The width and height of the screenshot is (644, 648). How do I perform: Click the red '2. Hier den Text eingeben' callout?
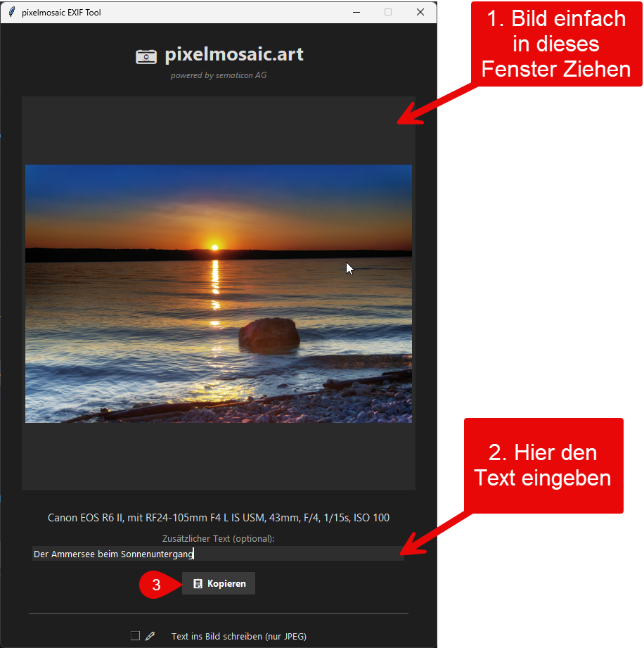pyautogui.click(x=543, y=466)
